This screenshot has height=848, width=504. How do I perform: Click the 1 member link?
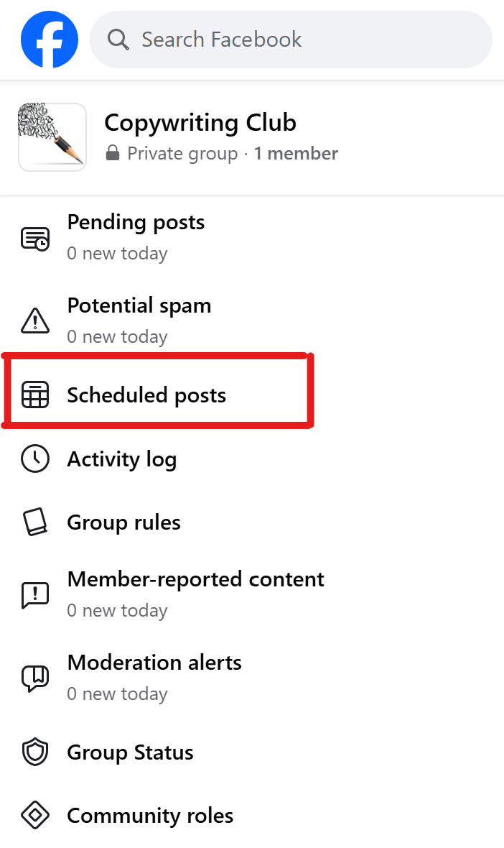296,153
